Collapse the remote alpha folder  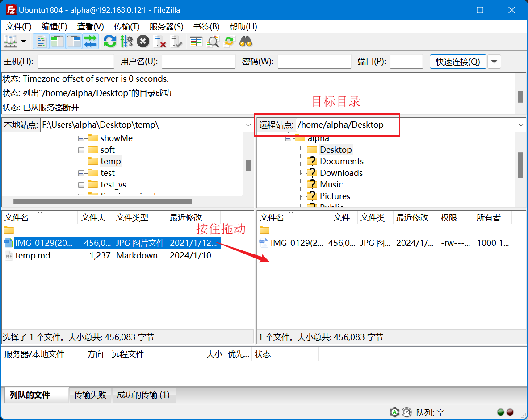tap(288, 138)
